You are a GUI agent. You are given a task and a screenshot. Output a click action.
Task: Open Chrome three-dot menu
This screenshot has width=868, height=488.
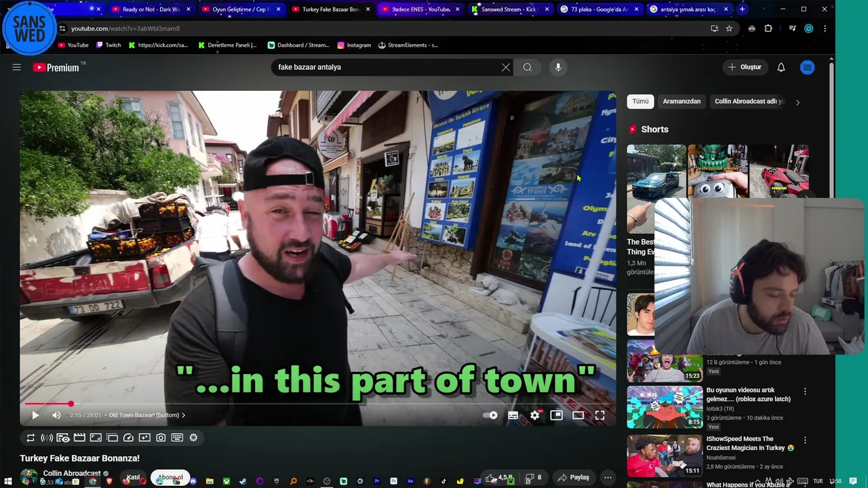click(x=825, y=28)
